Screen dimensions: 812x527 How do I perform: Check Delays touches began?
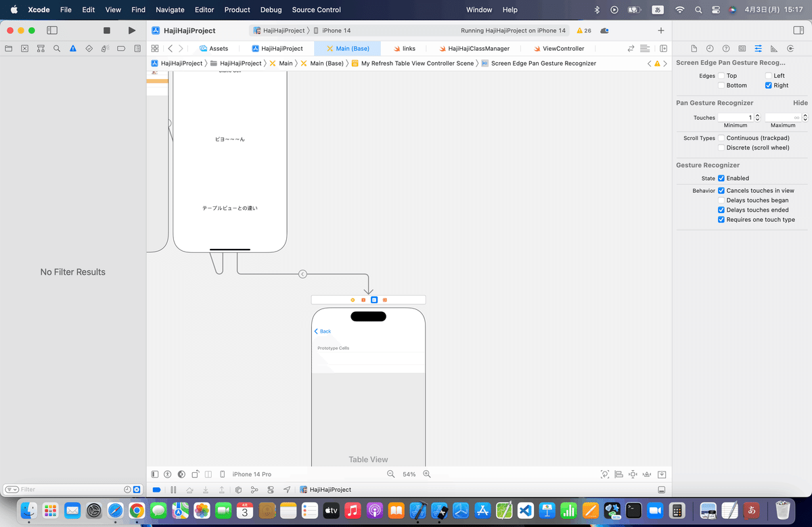point(721,200)
